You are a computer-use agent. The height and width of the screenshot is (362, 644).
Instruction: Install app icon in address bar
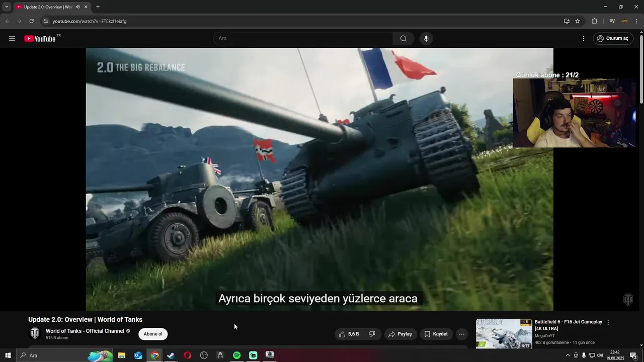pyautogui.click(x=567, y=21)
